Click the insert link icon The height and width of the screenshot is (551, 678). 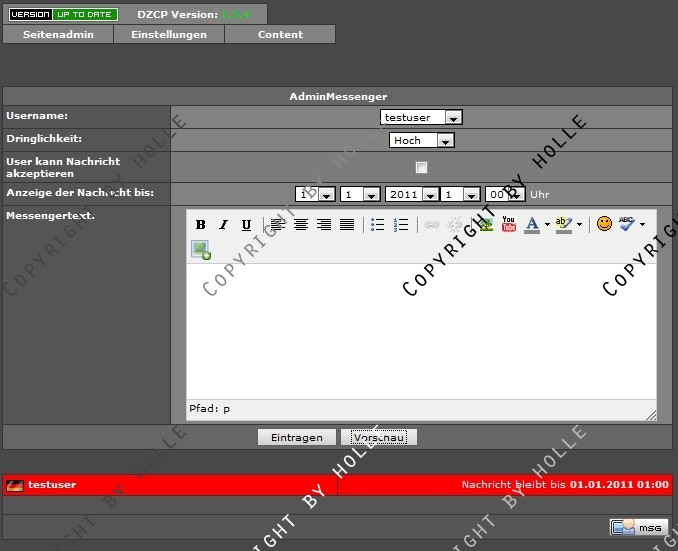[x=432, y=224]
